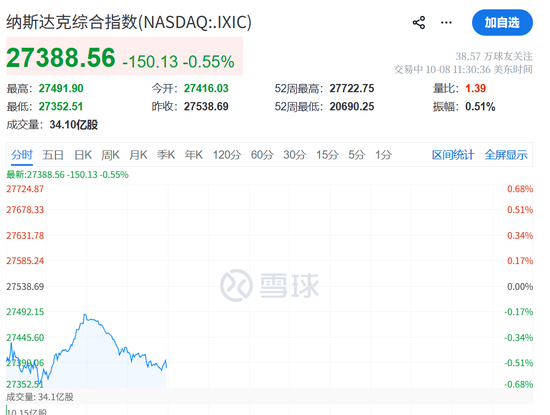Click the 0.34% percent axis label

point(520,235)
